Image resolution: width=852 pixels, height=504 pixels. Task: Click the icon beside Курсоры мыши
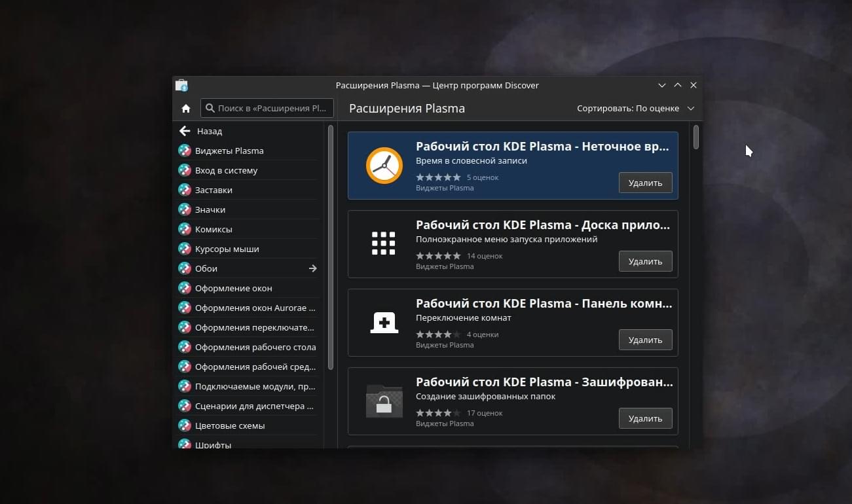(185, 249)
